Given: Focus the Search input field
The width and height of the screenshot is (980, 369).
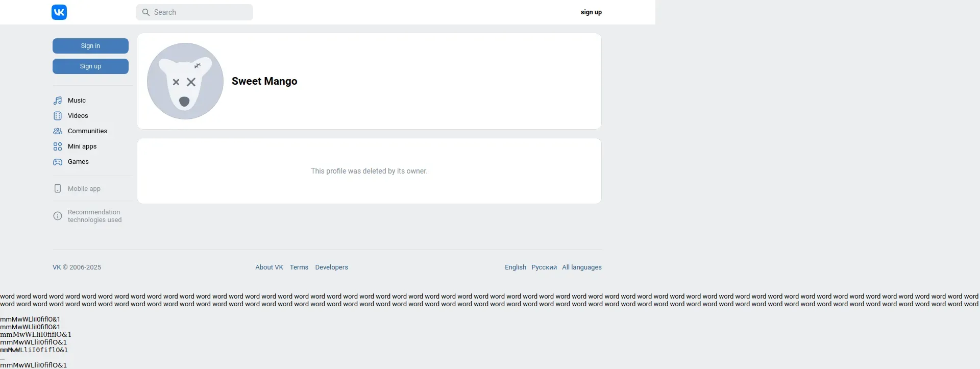Looking at the screenshot, I should [x=194, y=12].
